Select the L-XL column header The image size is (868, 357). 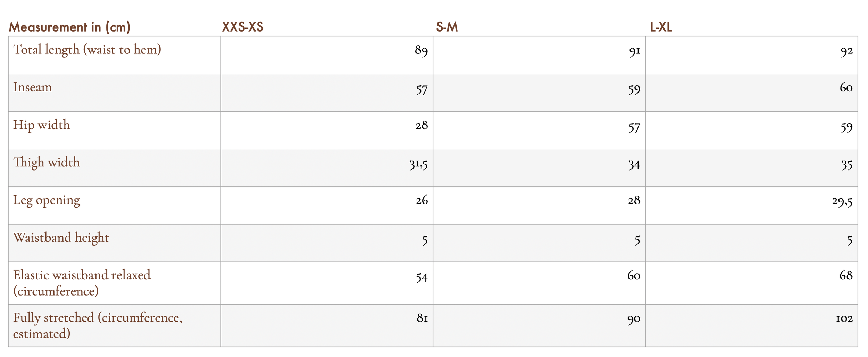pyautogui.click(x=661, y=27)
